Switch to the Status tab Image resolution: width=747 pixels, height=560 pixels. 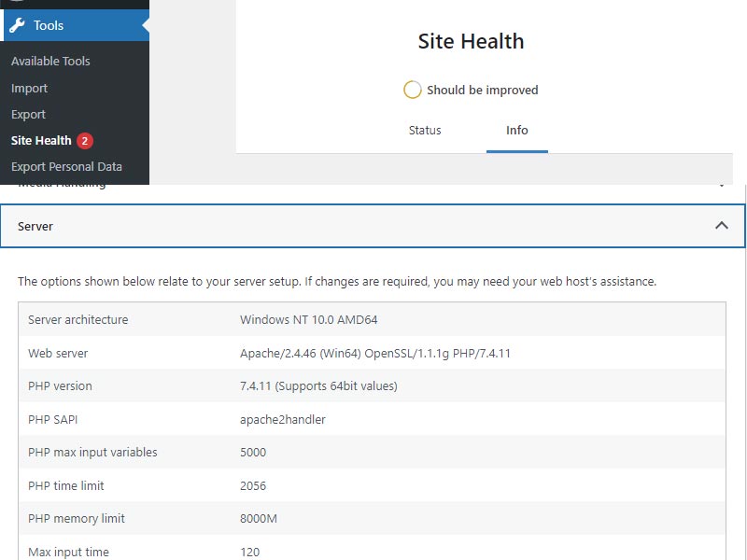tap(425, 131)
